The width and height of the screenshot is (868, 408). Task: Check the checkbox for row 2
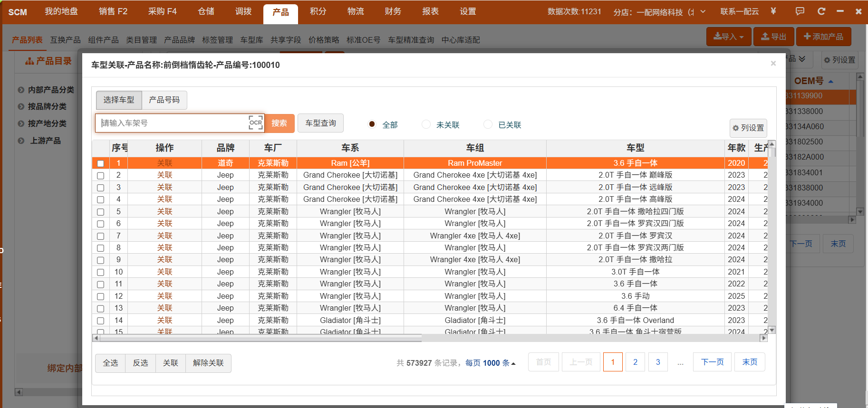pyautogui.click(x=100, y=175)
